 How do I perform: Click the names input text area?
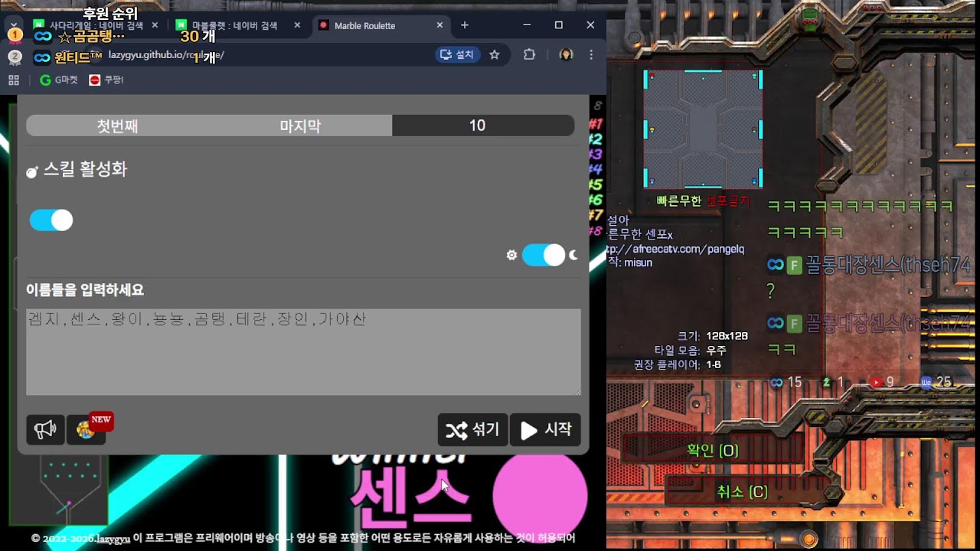click(303, 352)
